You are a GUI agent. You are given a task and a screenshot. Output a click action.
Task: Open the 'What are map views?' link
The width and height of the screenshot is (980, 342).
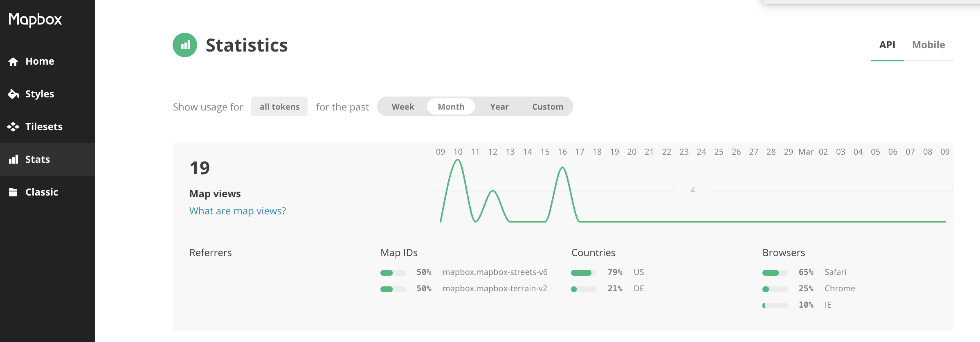[238, 211]
